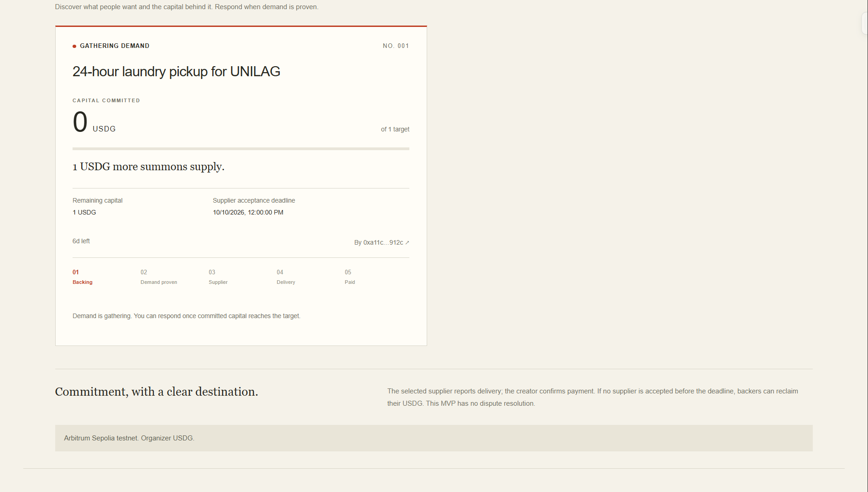Select step 04 Delivery
Image resolution: width=868 pixels, height=492 pixels.
pyautogui.click(x=286, y=277)
